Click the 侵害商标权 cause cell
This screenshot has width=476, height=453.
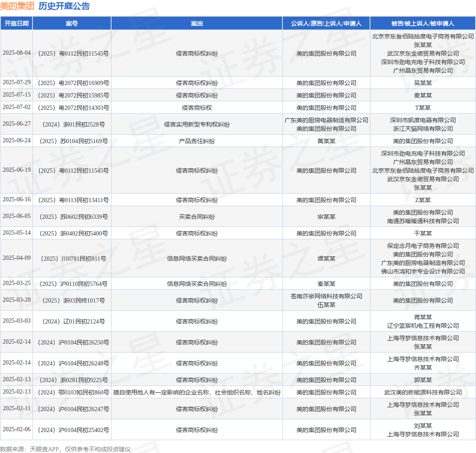tap(197, 108)
